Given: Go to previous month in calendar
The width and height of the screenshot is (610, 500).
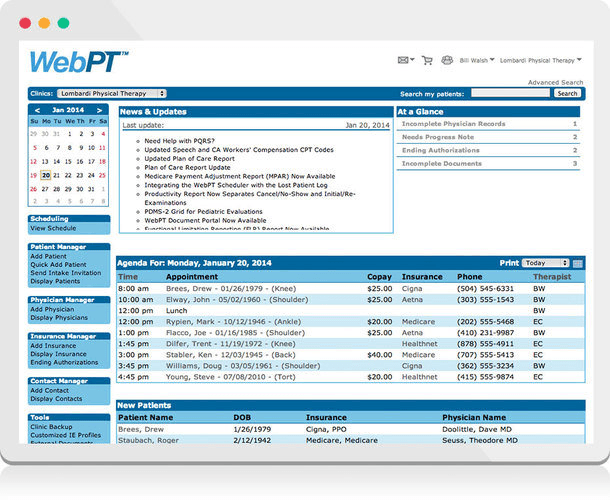Looking at the screenshot, I should pyautogui.click(x=37, y=110).
